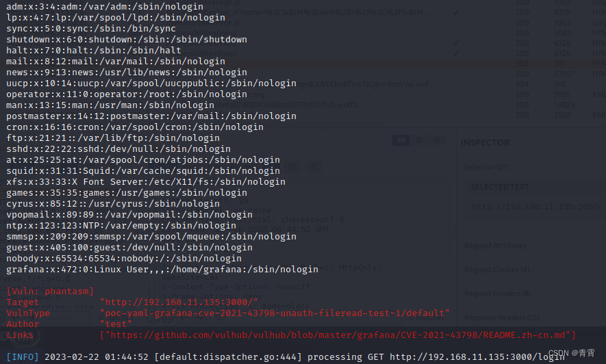Image resolution: width=606 pixels, height=364 pixels.
Task: Click the vpopmail:x:89:89 passwd line
Action: (x=129, y=214)
